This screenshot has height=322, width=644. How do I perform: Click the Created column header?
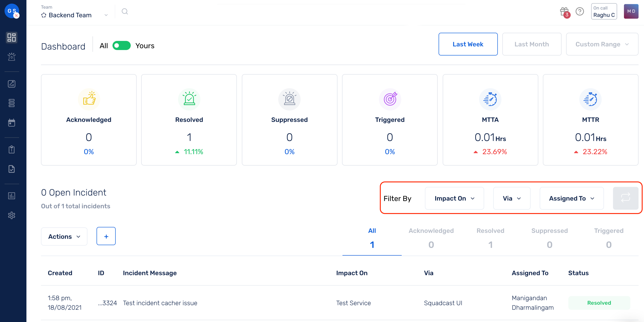point(60,273)
